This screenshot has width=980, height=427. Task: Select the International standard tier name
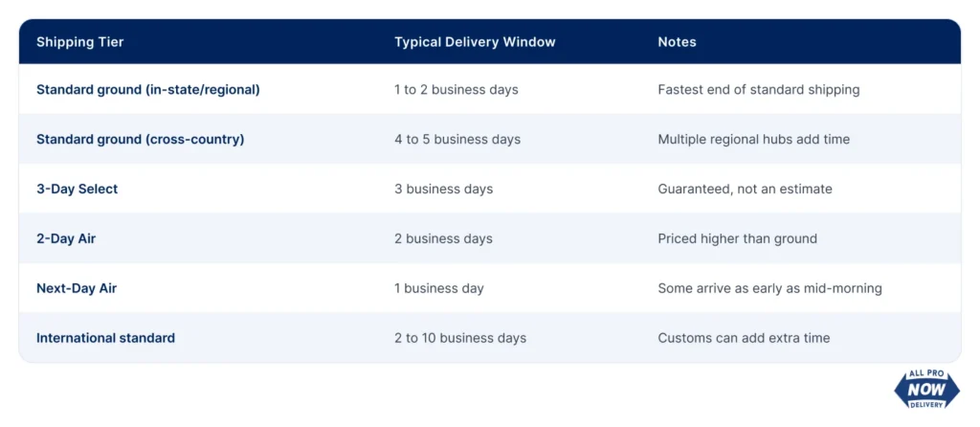click(105, 338)
